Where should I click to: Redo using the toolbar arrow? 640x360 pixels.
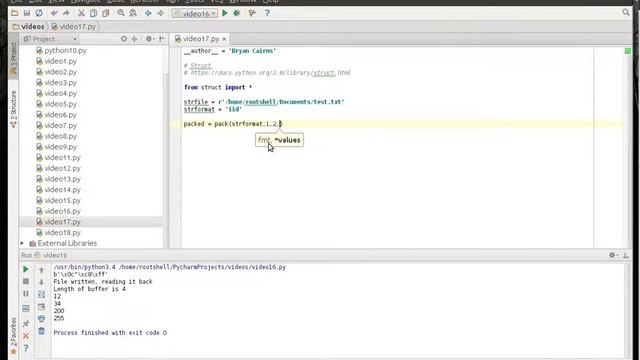(66, 13)
